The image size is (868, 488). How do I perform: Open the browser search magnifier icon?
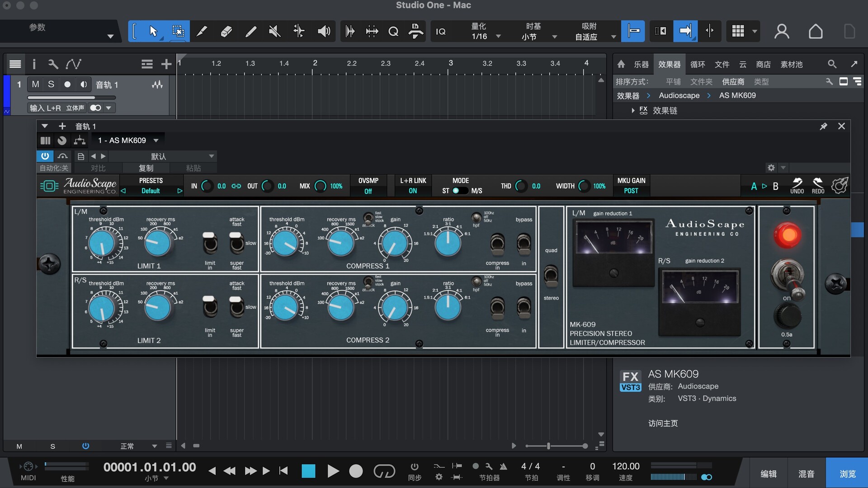click(x=832, y=64)
